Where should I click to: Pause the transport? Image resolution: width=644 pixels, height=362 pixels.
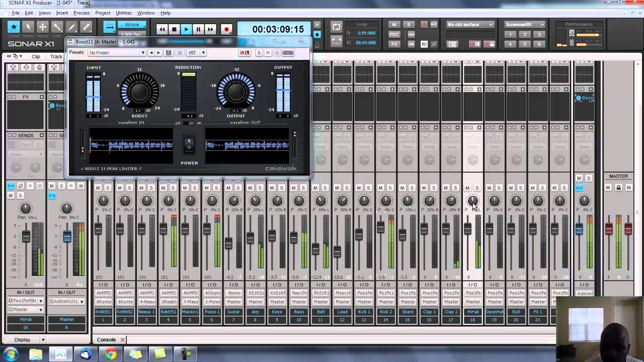198,29
